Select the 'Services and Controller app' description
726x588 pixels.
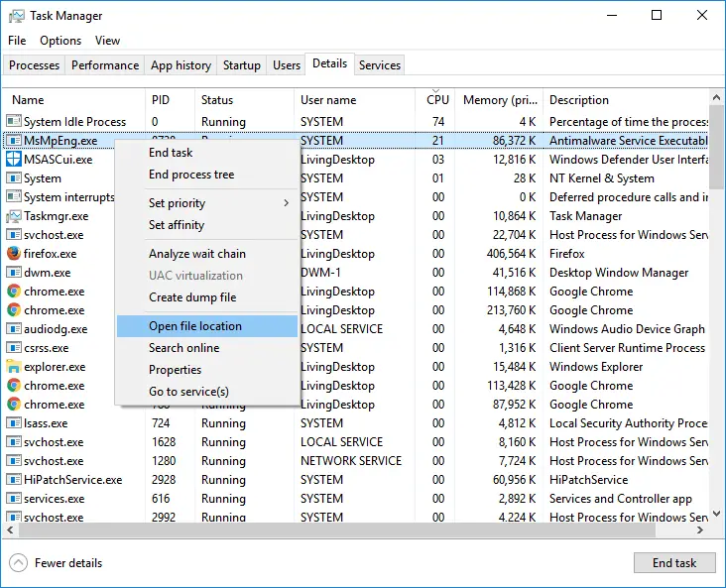(x=621, y=499)
